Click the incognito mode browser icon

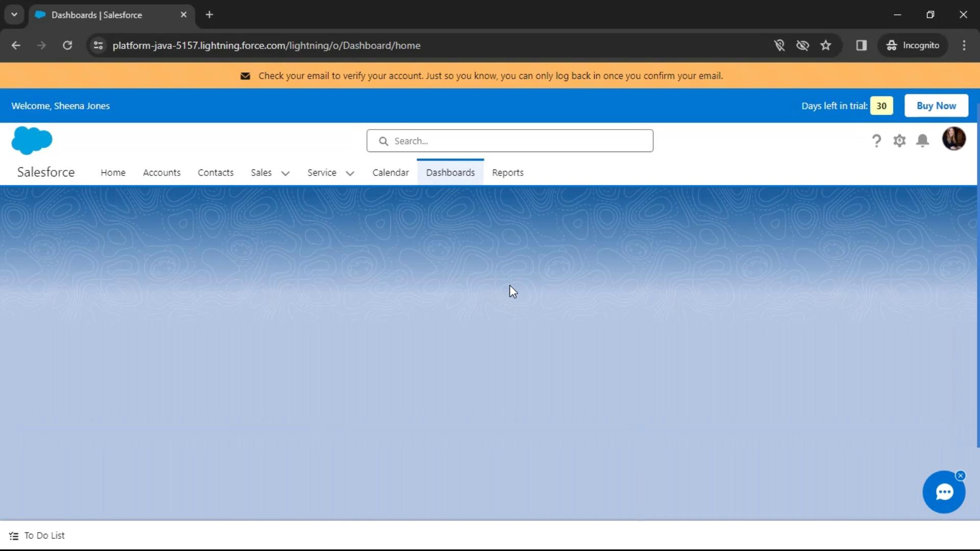[891, 45]
